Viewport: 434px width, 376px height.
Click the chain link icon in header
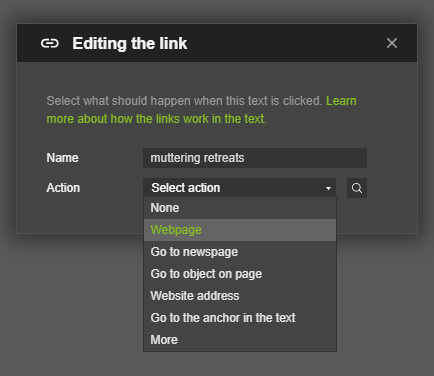(50, 43)
